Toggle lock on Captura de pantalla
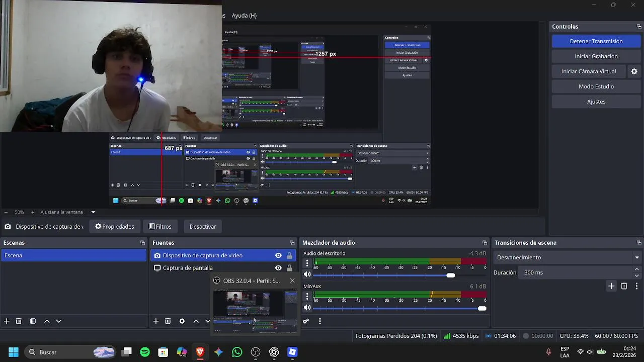This screenshot has height=362, width=644. [289, 268]
